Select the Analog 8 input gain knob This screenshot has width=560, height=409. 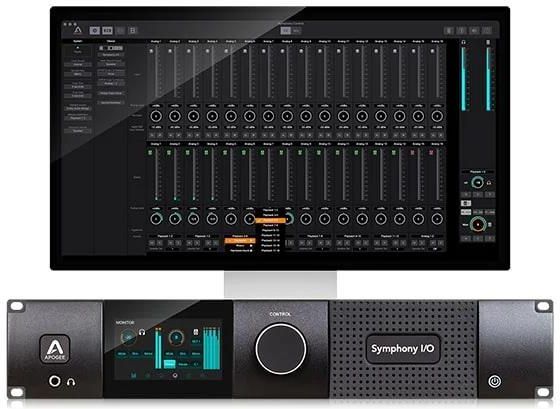tap(287, 116)
